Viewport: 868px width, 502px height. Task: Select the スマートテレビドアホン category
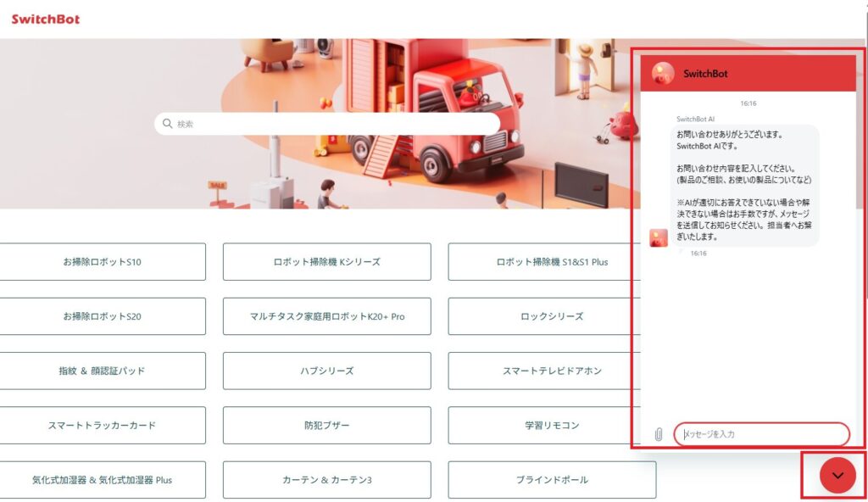pos(544,371)
